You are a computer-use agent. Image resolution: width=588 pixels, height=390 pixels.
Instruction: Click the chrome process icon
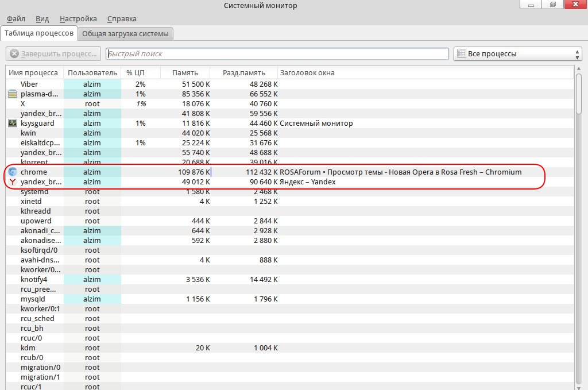coord(13,172)
